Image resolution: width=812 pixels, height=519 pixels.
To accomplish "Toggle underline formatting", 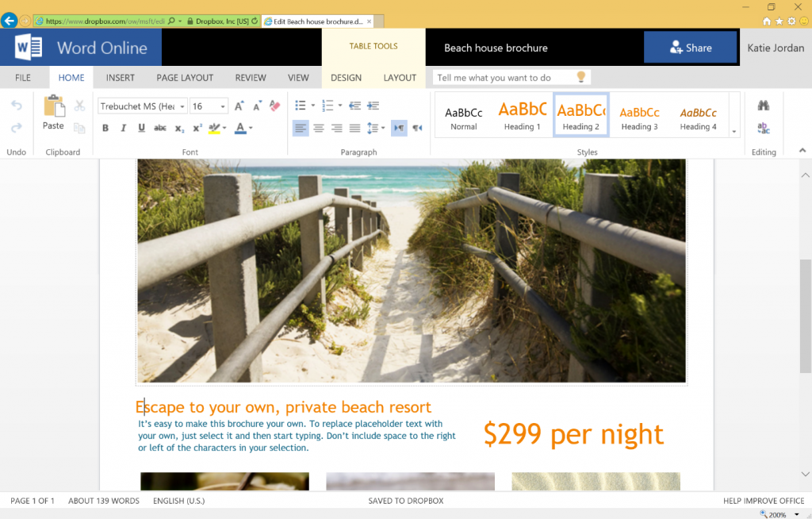I will coord(142,128).
